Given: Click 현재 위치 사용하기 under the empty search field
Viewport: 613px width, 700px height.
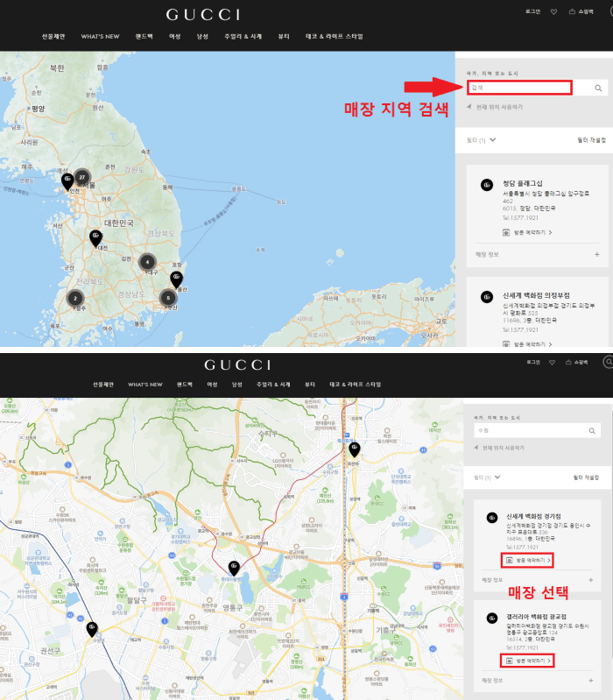Looking at the screenshot, I should pos(495,107).
